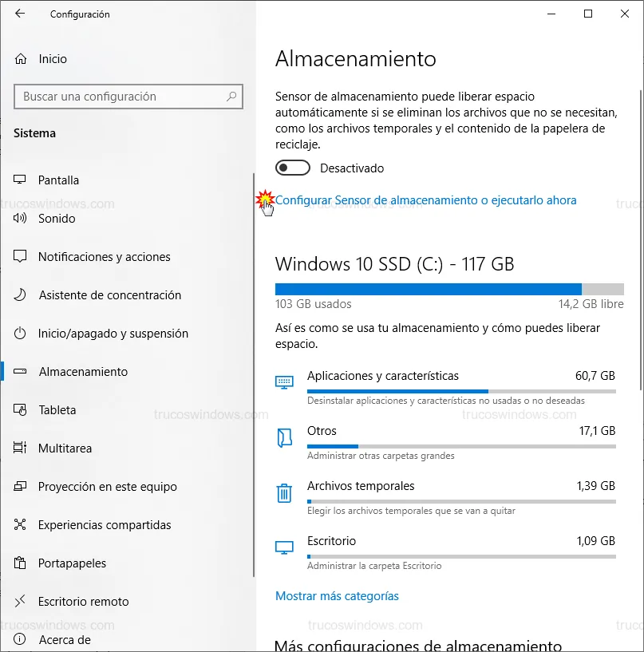Click the Inicio/apagado power icon

(x=21, y=334)
